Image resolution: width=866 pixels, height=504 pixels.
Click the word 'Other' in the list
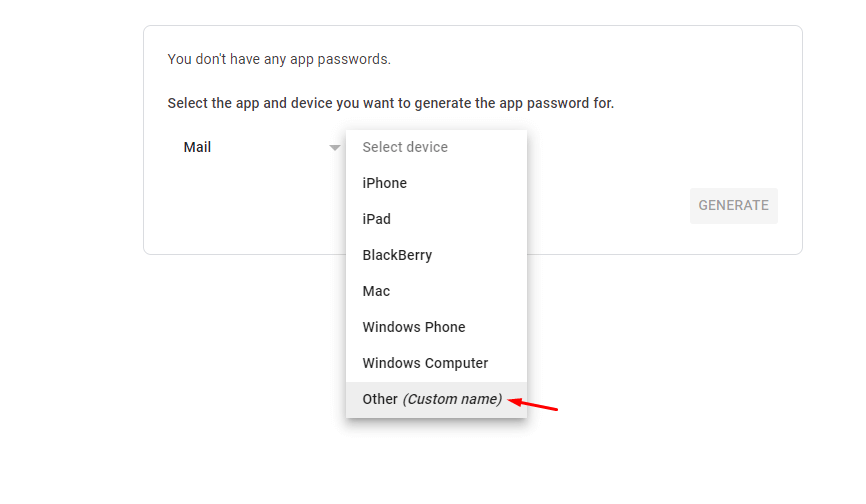pos(380,399)
